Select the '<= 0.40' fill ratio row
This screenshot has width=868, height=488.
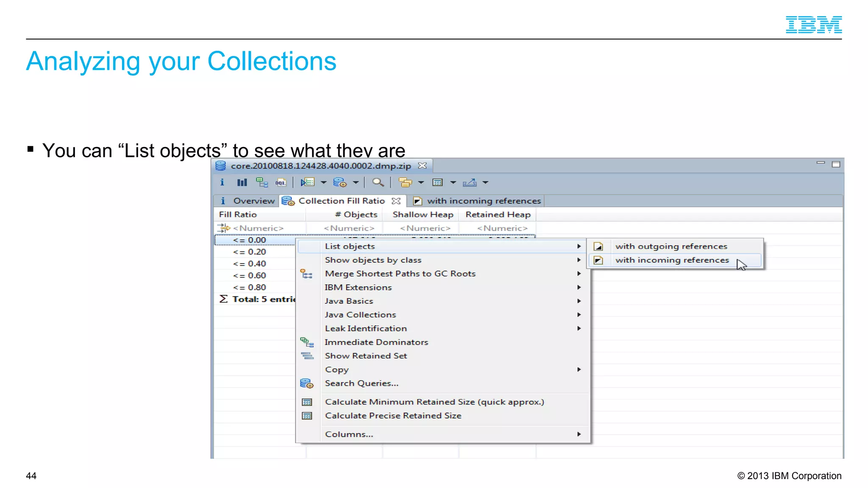255,264
